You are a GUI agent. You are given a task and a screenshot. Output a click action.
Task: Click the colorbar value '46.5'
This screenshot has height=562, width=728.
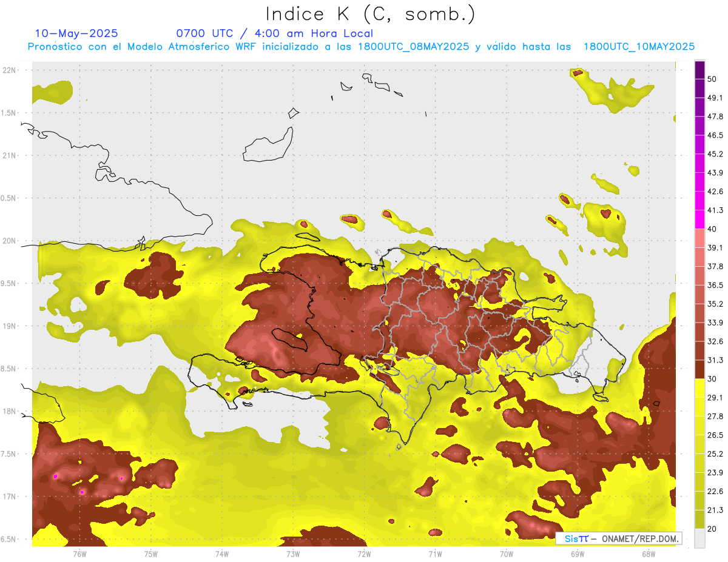pyautogui.click(x=715, y=136)
